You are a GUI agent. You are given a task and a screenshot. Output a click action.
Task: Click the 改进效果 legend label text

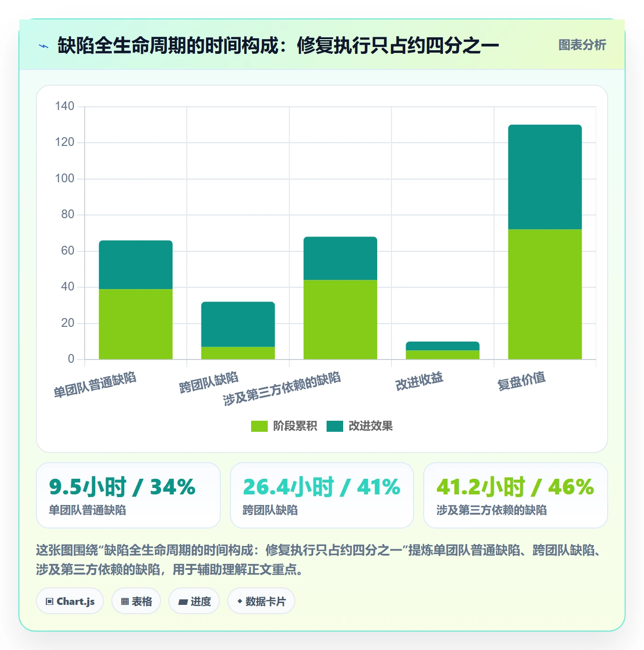tap(371, 426)
